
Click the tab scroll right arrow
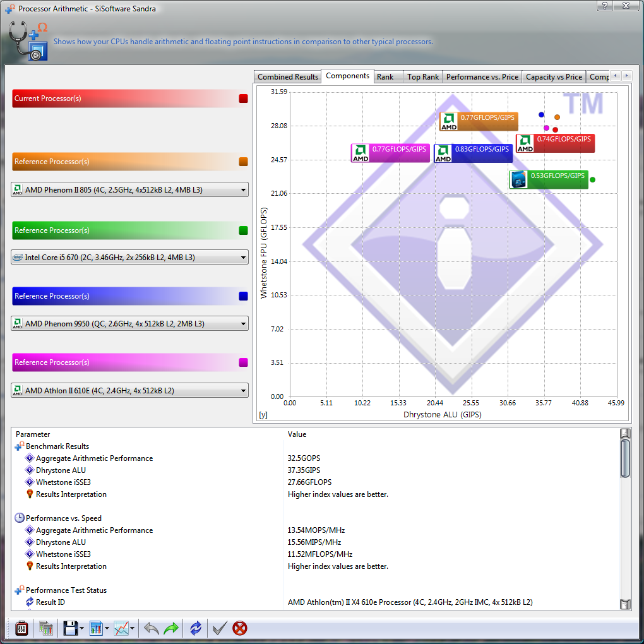tap(626, 76)
